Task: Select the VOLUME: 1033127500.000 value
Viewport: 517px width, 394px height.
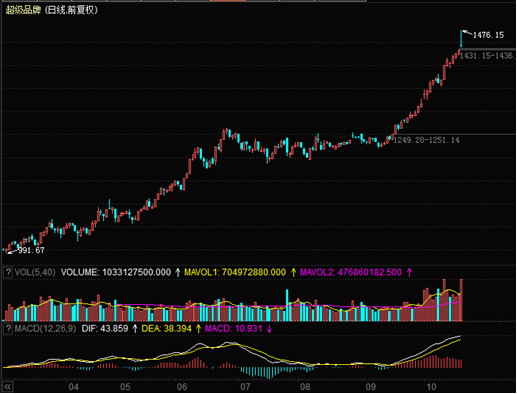Action: [x=116, y=272]
